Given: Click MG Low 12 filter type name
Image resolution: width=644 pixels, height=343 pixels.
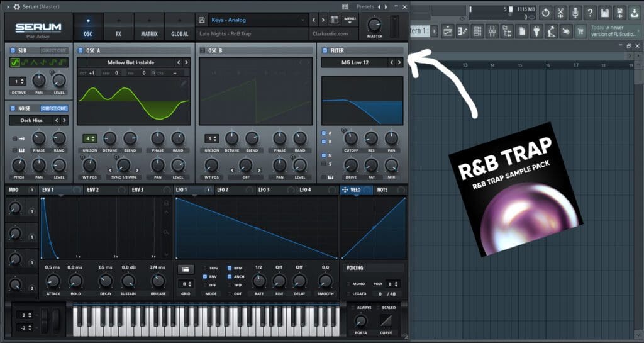Looking at the screenshot, I should coord(355,62).
